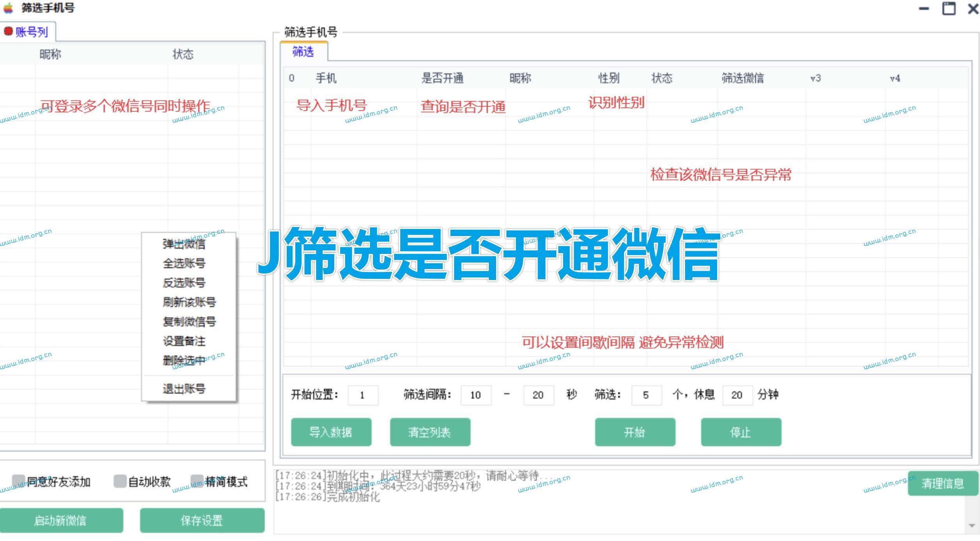Click the app icon in title bar

click(8, 8)
